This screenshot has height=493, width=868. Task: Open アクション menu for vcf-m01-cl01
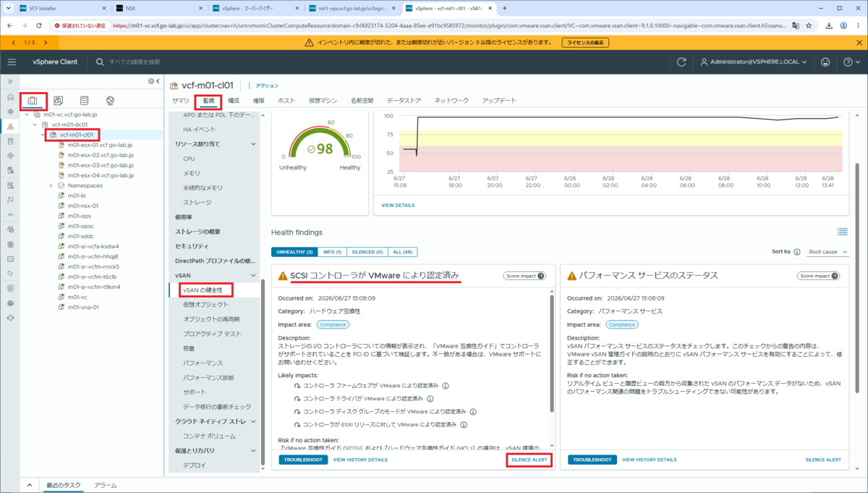(263, 85)
